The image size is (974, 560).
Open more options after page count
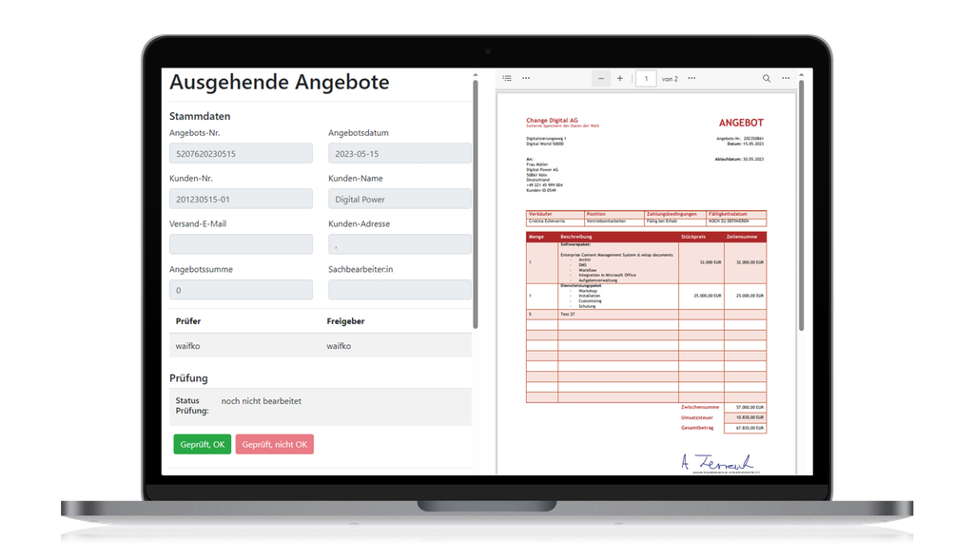[x=692, y=78]
